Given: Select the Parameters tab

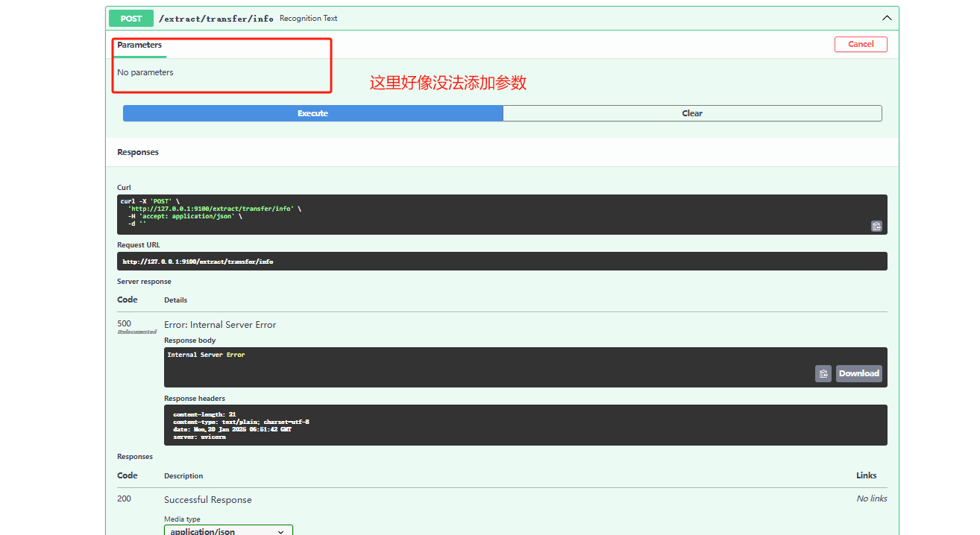Looking at the screenshot, I should pos(139,45).
